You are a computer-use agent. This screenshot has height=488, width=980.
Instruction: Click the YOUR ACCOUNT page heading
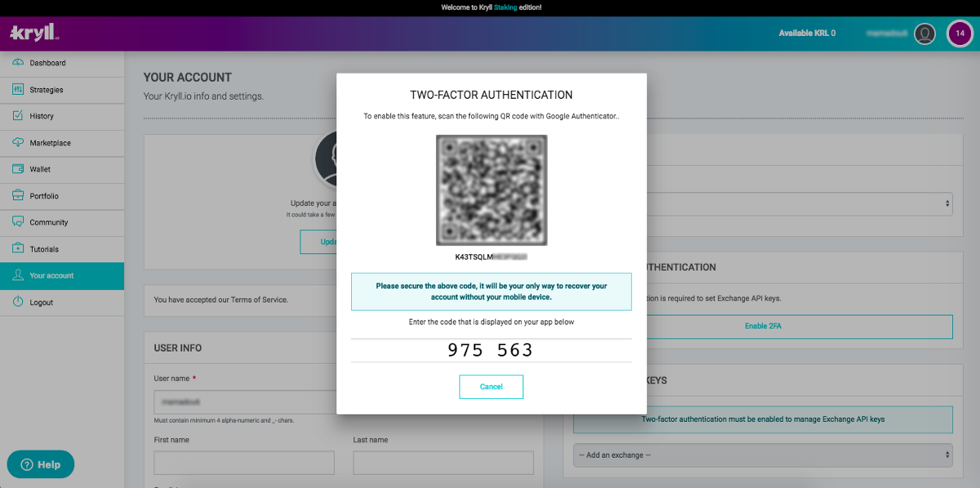pyautogui.click(x=188, y=78)
